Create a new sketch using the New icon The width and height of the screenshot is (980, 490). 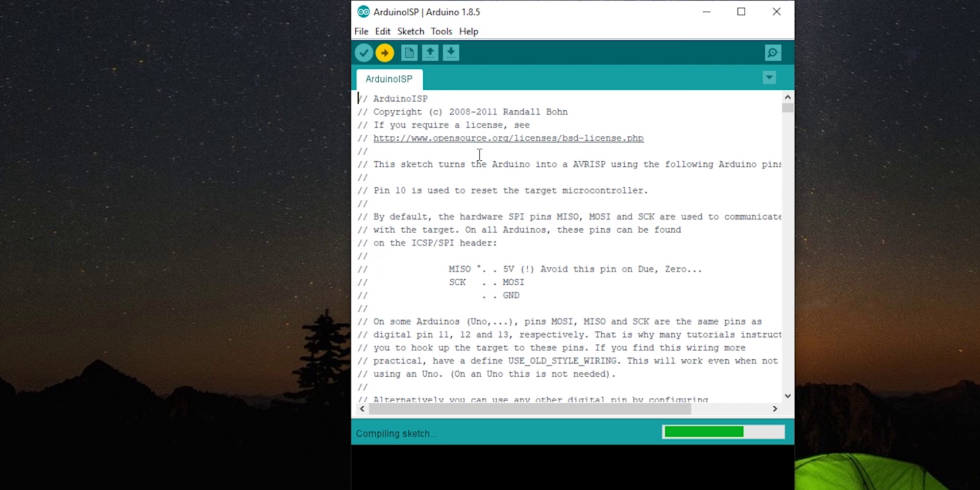click(x=409, y=52)
